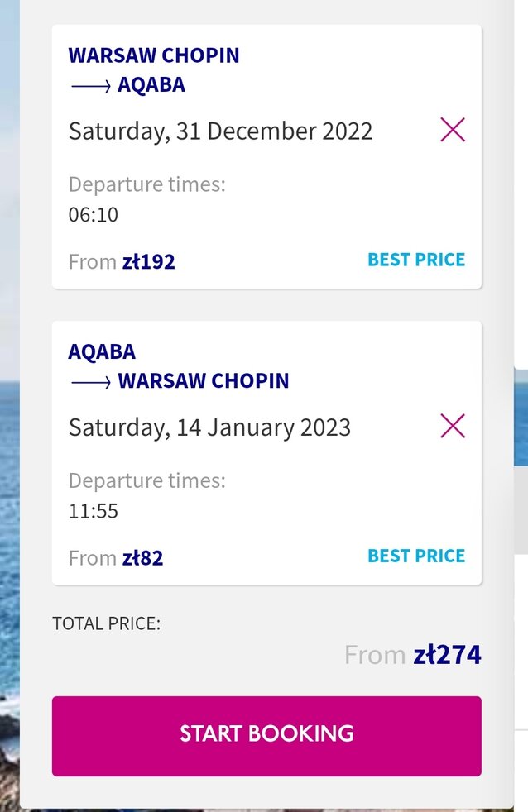Image resolution: width=528 pixels, height=812 pixels.
Task: Select AQABA destination in the outbound card
Action: pyautogui.click(x=151, y=85)
